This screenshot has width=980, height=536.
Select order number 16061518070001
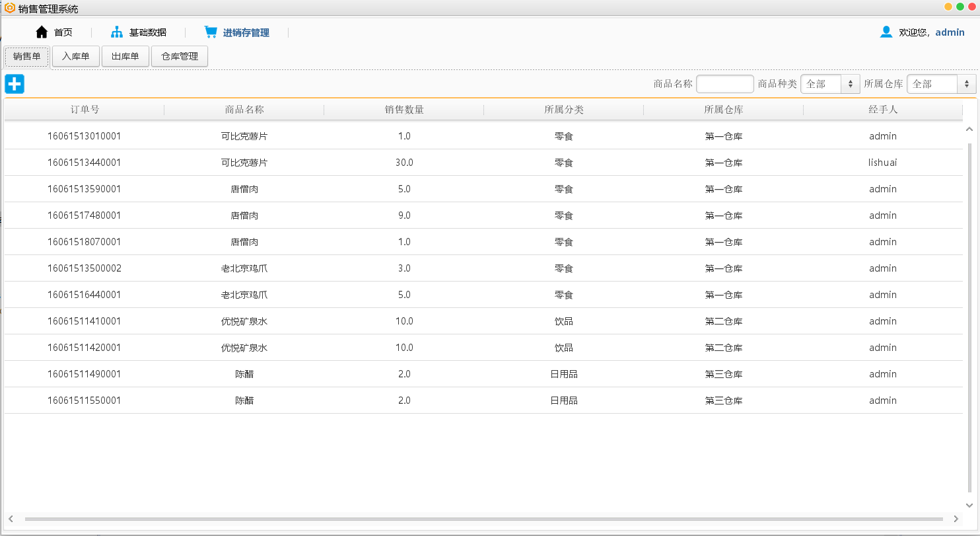(85, 242)
